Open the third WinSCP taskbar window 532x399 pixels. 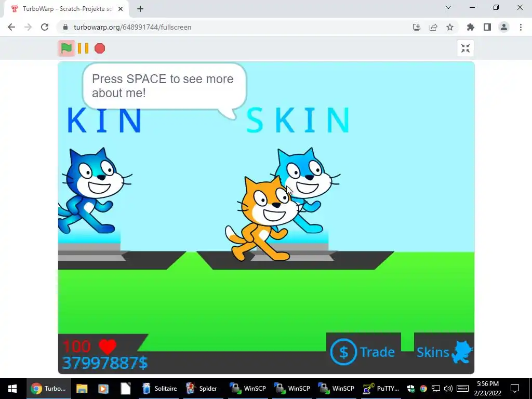[x=336, y=389]
